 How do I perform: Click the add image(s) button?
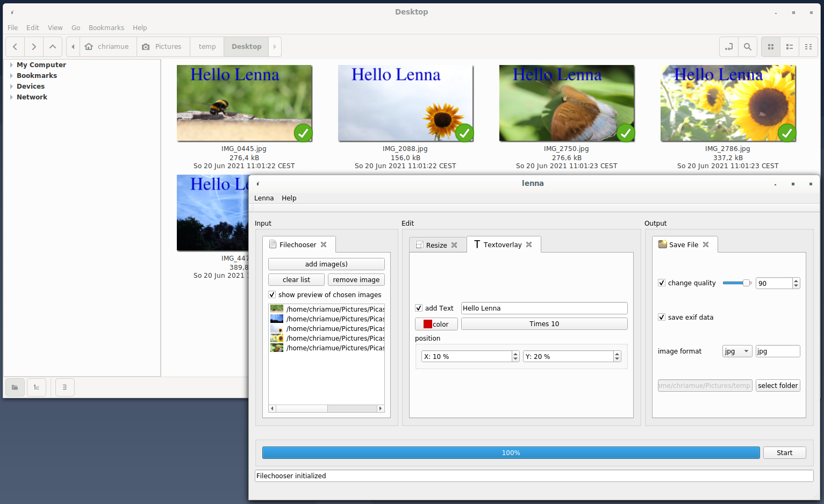pos(326,264)
